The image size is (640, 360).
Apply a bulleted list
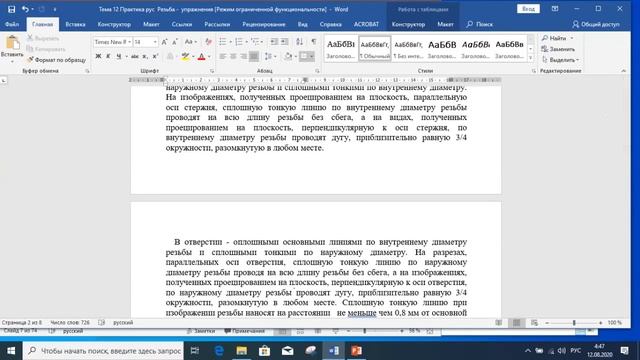(222, 42)
